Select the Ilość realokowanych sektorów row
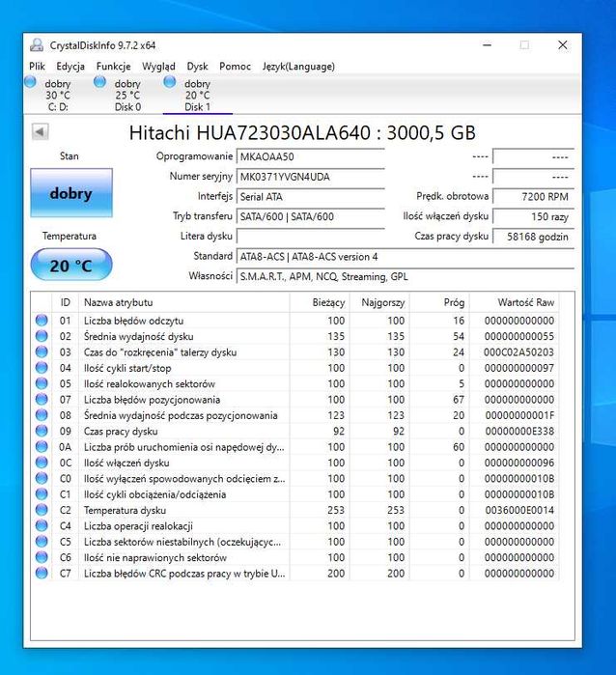This screenshot has height=675, width=616. [294, 383]
